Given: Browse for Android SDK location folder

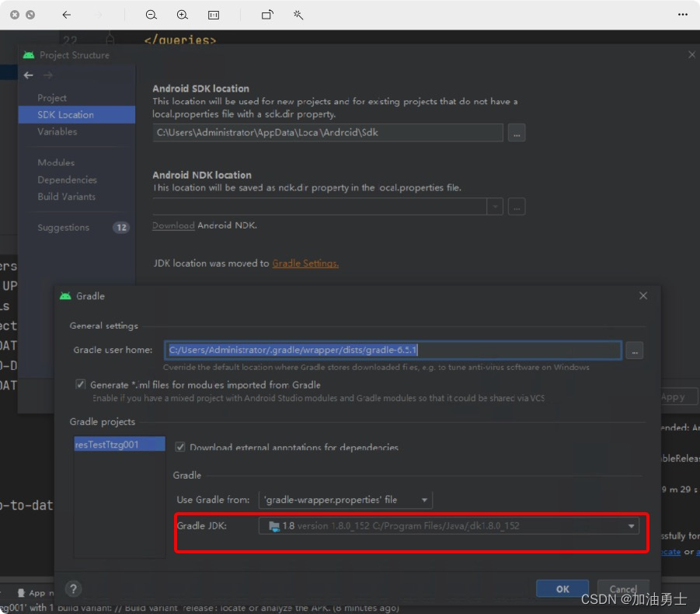Looking at the screenshot, I should tap(517, 133).
